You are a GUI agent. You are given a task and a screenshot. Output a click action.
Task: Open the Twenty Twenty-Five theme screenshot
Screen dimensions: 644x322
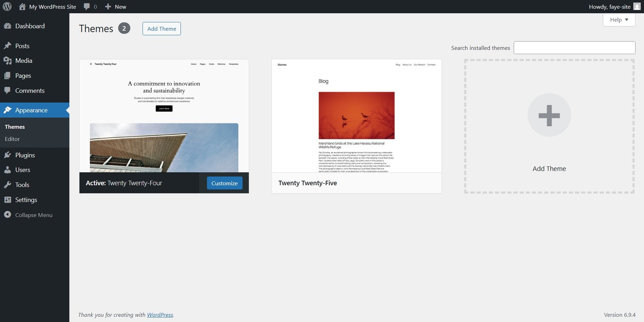click(356, 116)
